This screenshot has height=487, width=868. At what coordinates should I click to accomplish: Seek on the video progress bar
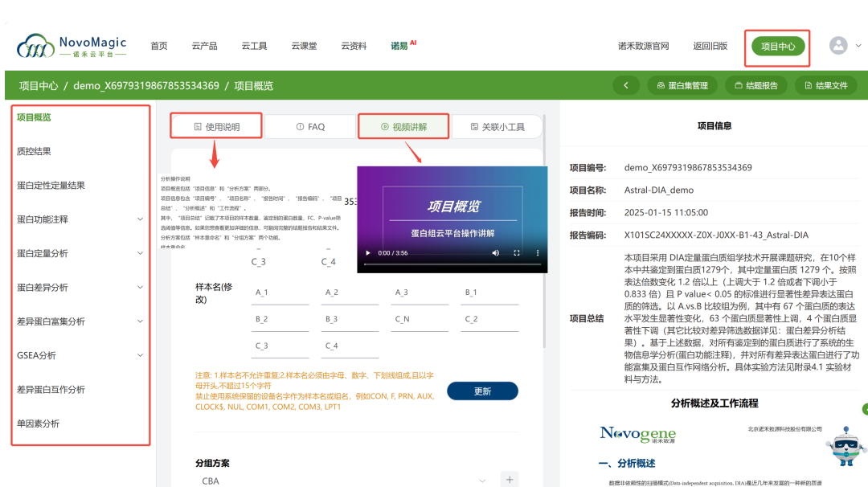(x=452, y=264)
